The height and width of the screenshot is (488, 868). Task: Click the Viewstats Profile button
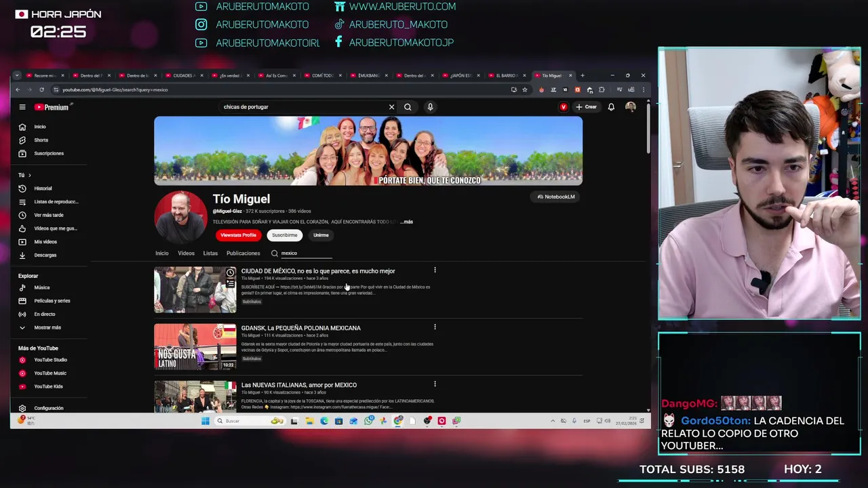click(238, 235)
